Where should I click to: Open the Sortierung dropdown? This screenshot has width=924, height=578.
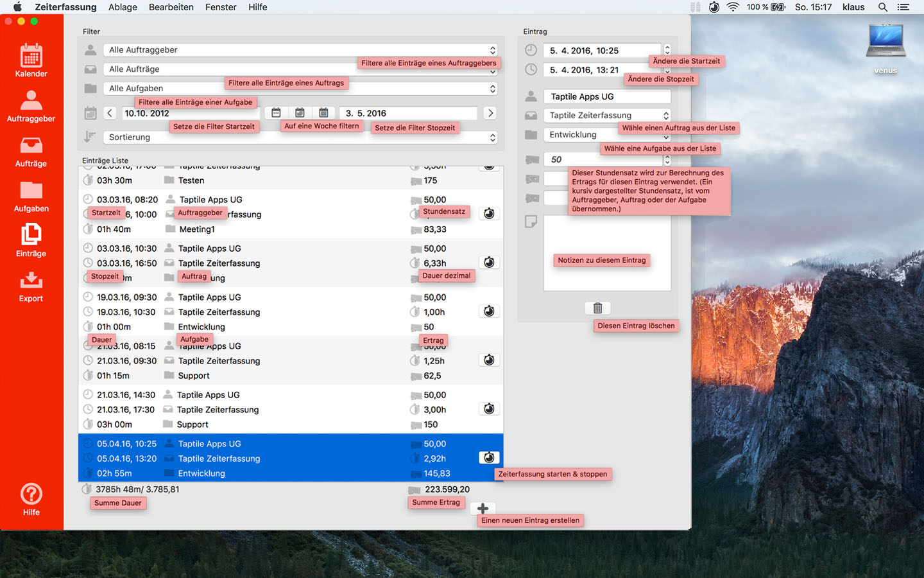coord(300,137)
